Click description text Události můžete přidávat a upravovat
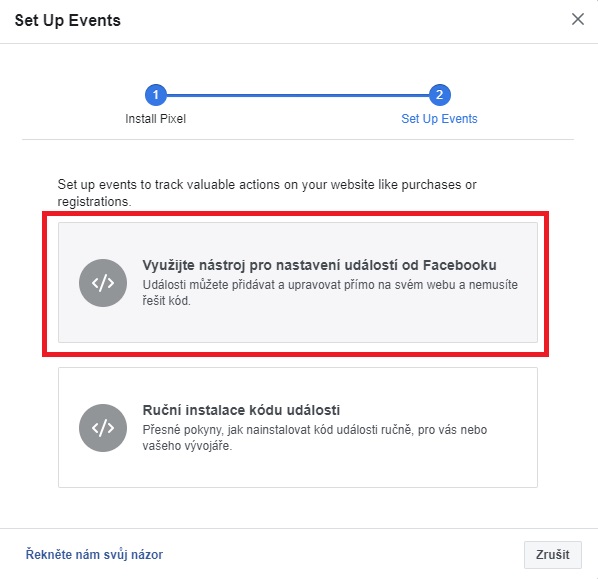598x579 pixels. coord(330,293)
